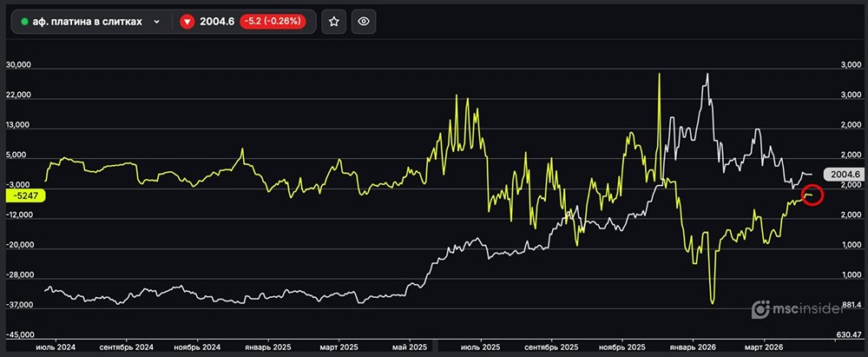Click the 'сентябрь 2024' date on the time axis

(x=126, y=347)
